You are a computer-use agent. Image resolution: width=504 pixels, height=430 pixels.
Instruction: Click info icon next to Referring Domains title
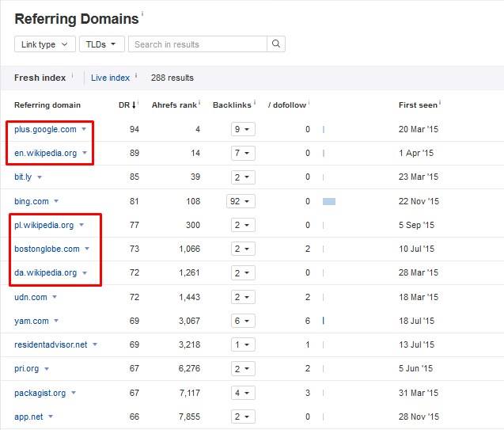(142, 14)
